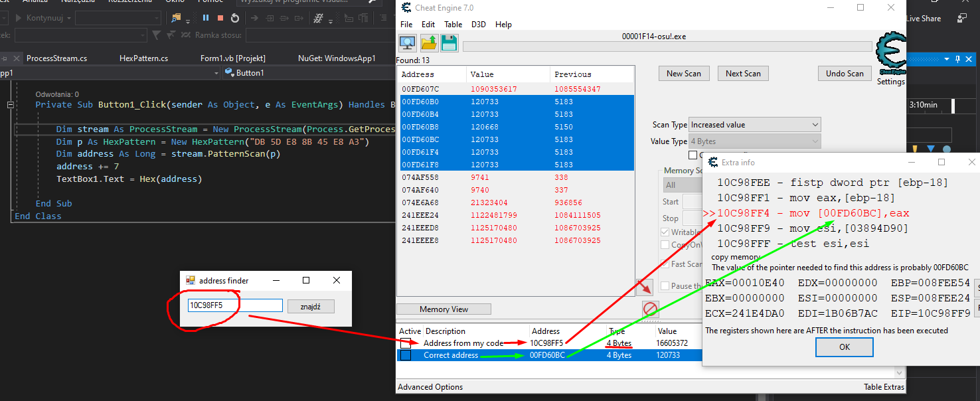Open Cheat Engine Settings via the logo
The height and width of the screenshot is (401, 980).
pyautogui.click(x=890, y=58)
